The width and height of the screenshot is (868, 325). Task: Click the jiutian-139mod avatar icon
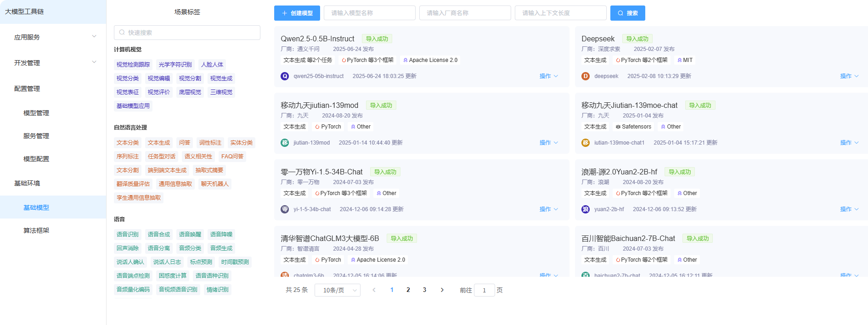(x=285, y=143)
